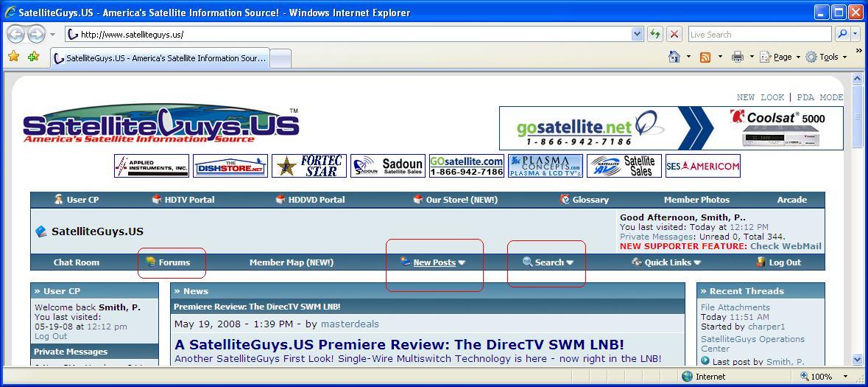Click The DishStore.net sponsor logo
This screenshot has height=387, width=868.
click(230, 166)
